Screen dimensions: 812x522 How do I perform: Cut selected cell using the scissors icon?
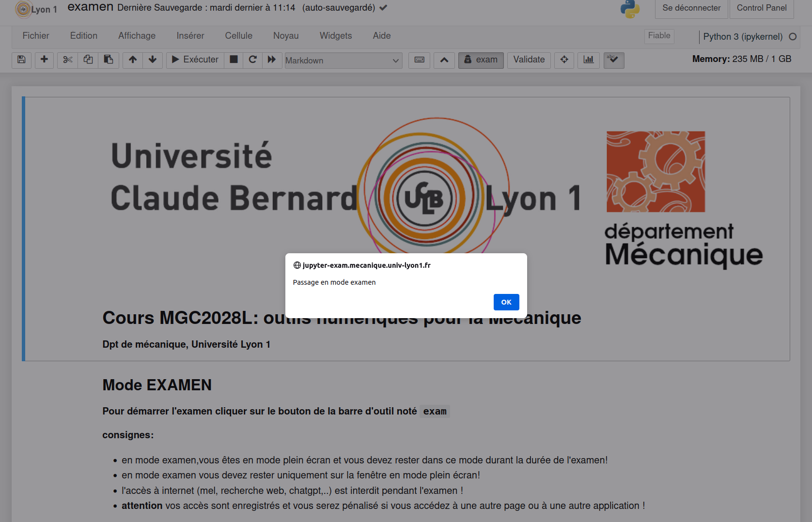click(x=67, y=60)
